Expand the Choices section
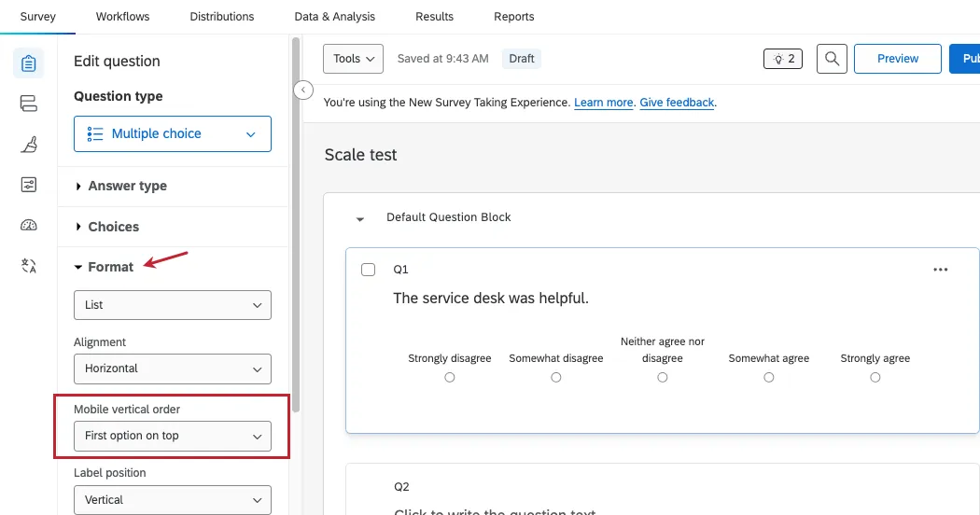Image resolution: width=980 pixels, height=515 pixels. [107, 227]
